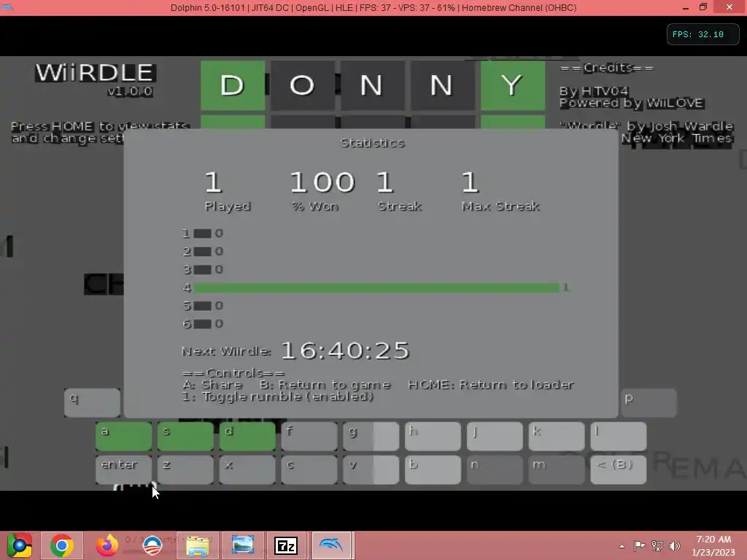Click the 'enter' key on the game keyboard
This screenshot has height=560, width=747.
tap(123, 470)
